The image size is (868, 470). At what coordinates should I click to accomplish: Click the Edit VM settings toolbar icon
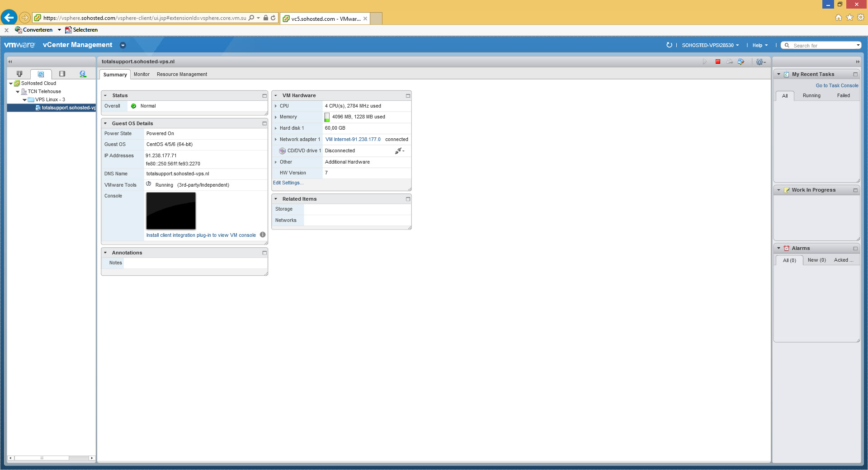point(741,61)
